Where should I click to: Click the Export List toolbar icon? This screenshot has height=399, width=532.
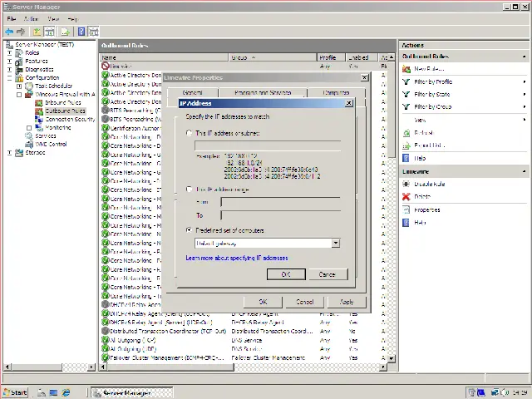pos(65,32)
